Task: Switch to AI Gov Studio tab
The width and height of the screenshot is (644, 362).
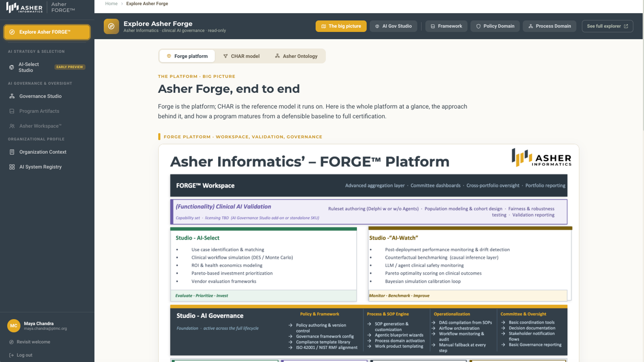Action: coord(393,26)
